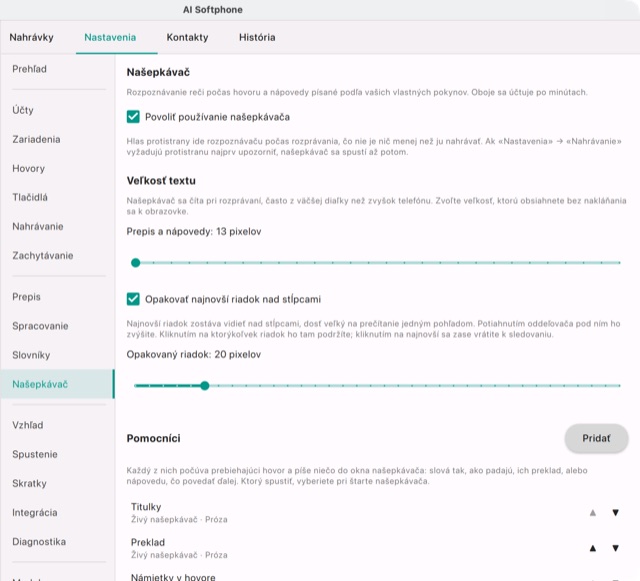Move Titulky helper up with arrow
The height and width of the screenshot is (581, 640).
pos(593,513)
